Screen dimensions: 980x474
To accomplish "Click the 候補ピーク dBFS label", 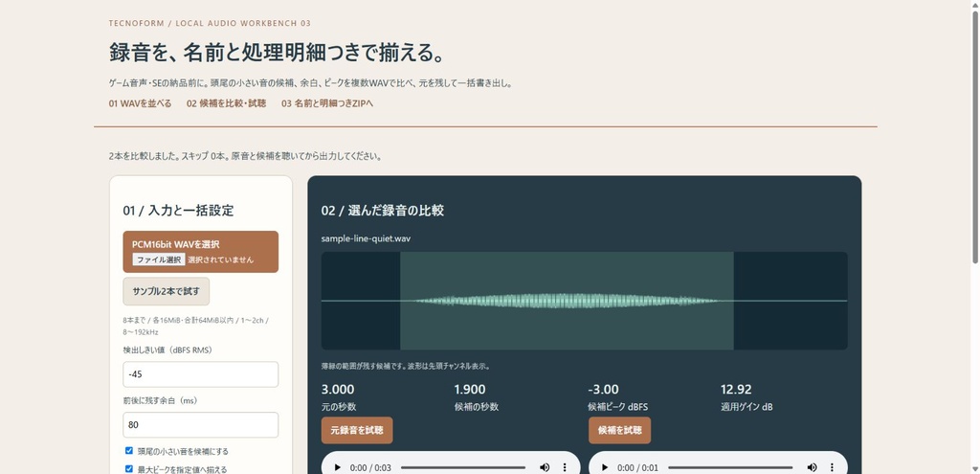I will (618, 406).
